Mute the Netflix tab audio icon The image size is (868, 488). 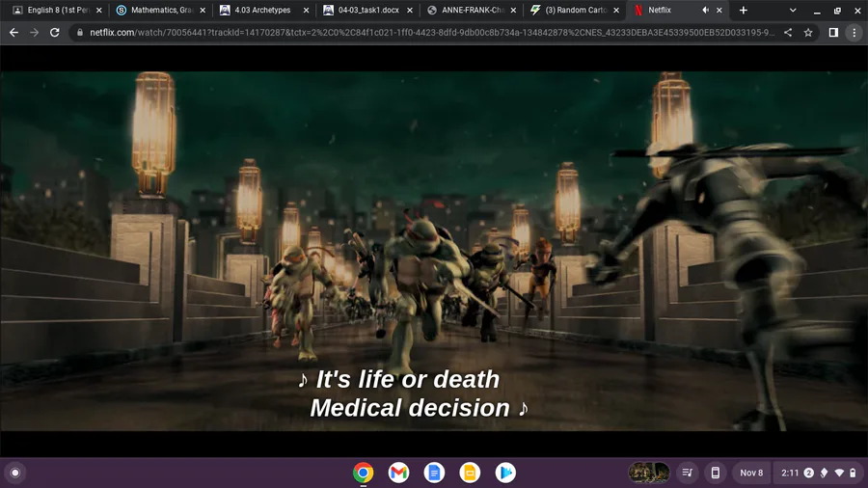point(705,10)
